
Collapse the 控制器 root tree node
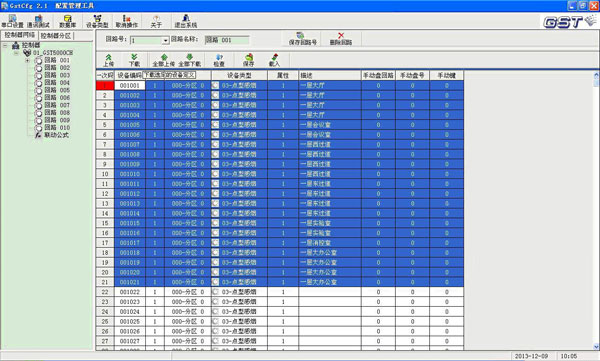click(x=5, y=46)
